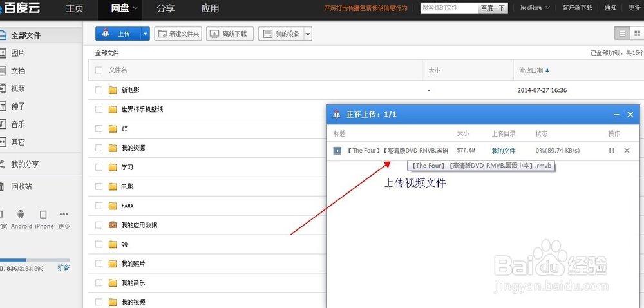Open 回收站 recycle bin
644x308 pixels.
(x=21, y=186)
